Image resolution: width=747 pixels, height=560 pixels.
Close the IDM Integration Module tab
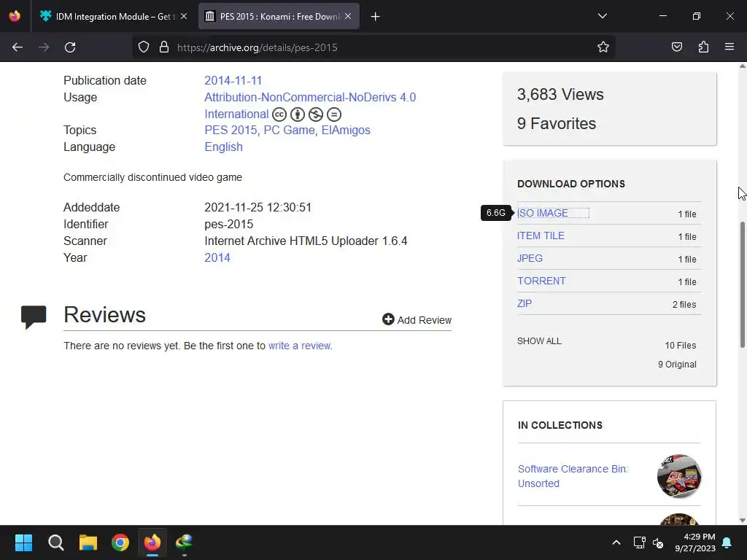tap(184, 16)
